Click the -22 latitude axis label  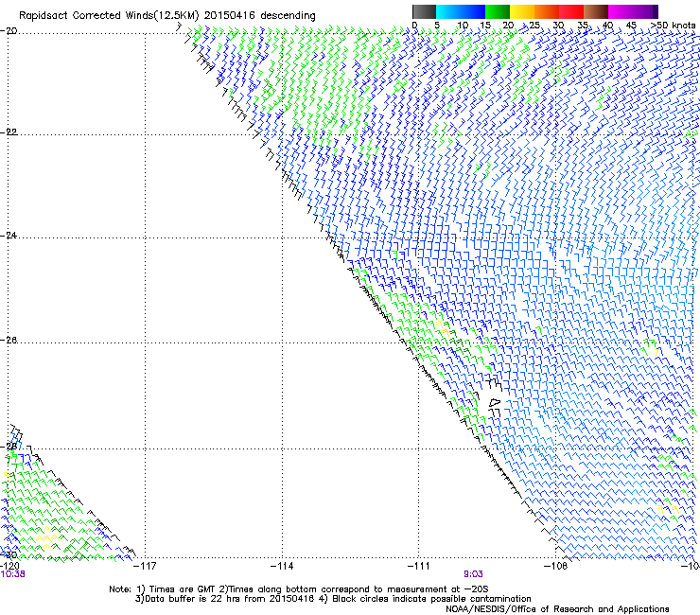[9, 132]
